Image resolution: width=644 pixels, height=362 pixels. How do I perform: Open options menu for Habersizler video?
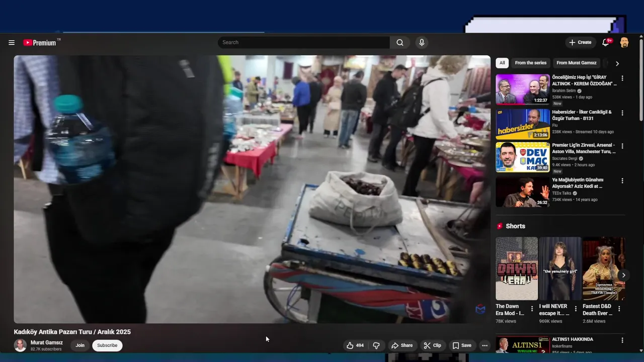pos(622,113)
